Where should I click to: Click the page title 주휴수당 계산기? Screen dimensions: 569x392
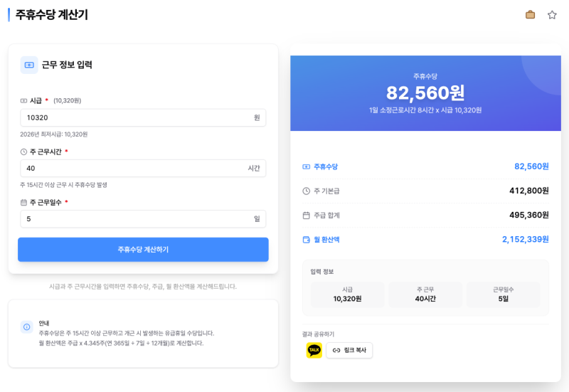click(51, 15)
